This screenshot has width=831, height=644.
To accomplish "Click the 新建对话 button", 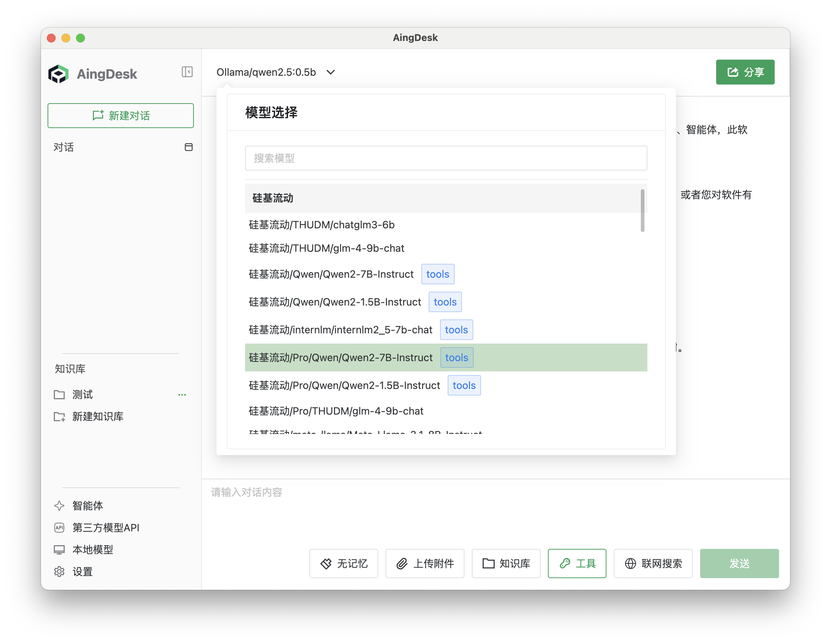I will click(x=121, y=116).
